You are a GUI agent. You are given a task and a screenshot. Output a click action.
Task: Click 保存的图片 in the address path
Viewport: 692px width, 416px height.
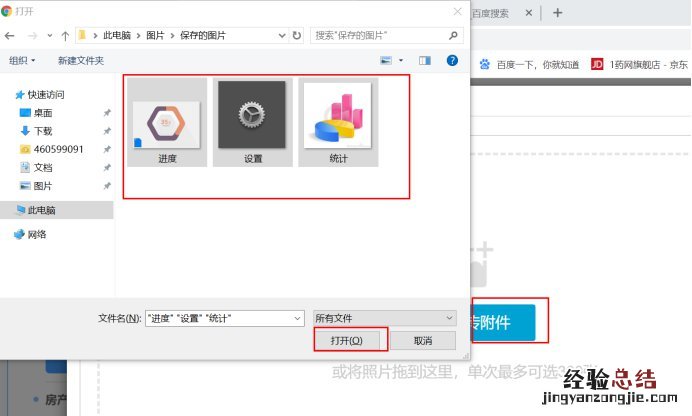pos(203,35)
